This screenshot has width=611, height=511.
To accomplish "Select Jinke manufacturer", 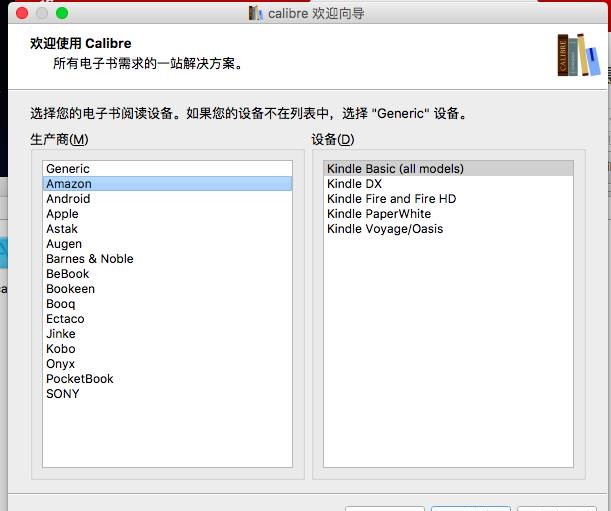I will pos(167,334).
